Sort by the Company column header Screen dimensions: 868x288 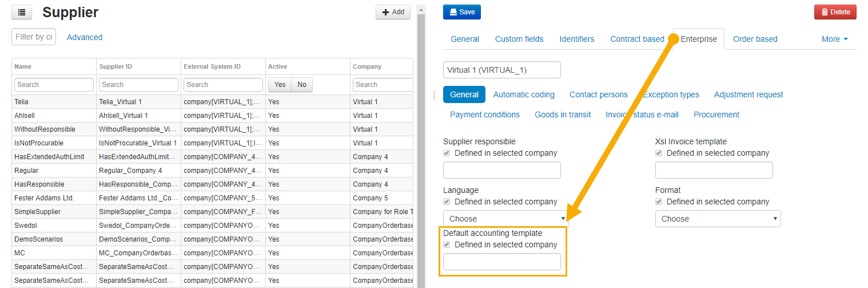(x=381, y=66)
